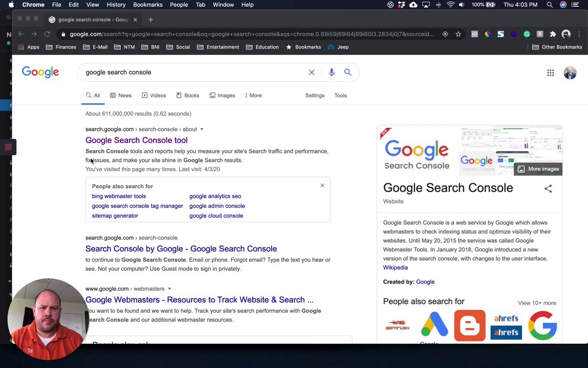Viewport: 588px width, 368px height.
Task: Click the Grammarly extension icon
Action: [527, 34]
